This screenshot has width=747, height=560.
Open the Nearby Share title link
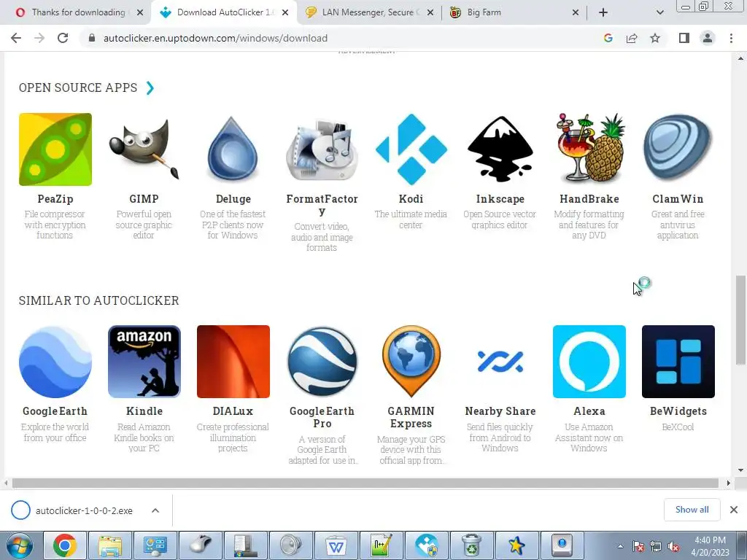click(500, 411)
